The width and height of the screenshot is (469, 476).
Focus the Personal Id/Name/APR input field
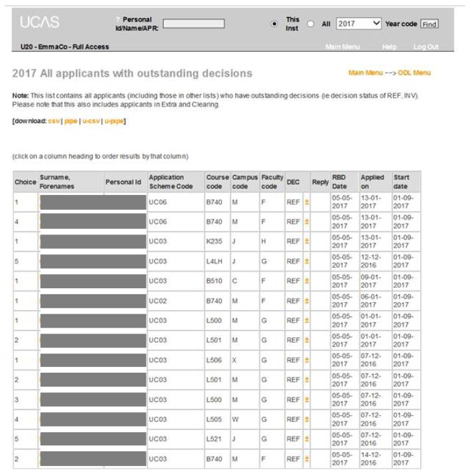pyautogui.click(x=194, y=24)
